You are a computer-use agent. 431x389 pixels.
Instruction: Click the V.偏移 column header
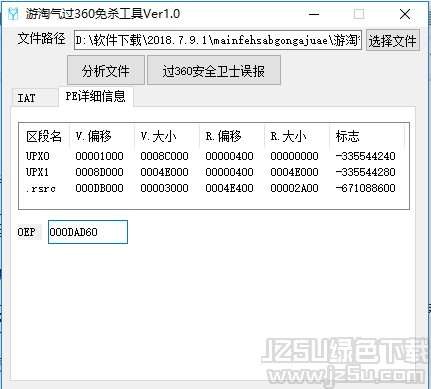point(102,136)
